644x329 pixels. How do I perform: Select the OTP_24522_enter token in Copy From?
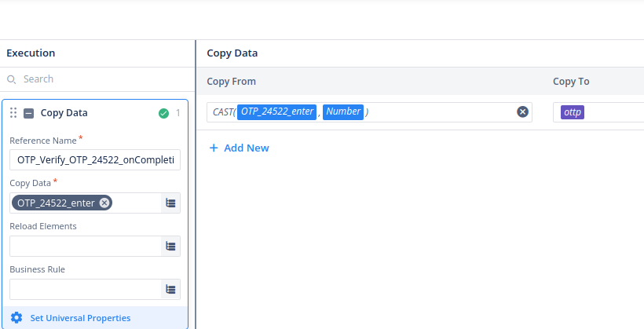[277, 111]
